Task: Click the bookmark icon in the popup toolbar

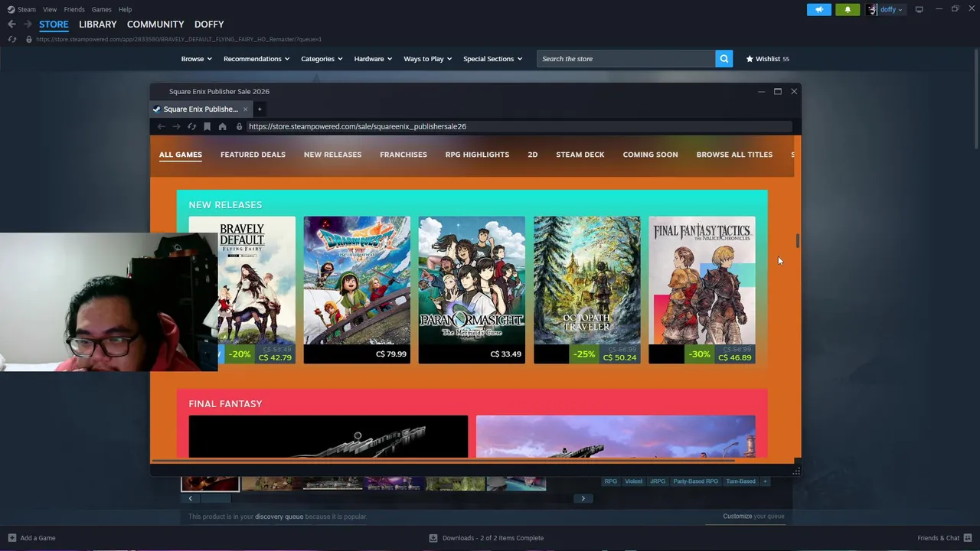Action: [207, 126]
